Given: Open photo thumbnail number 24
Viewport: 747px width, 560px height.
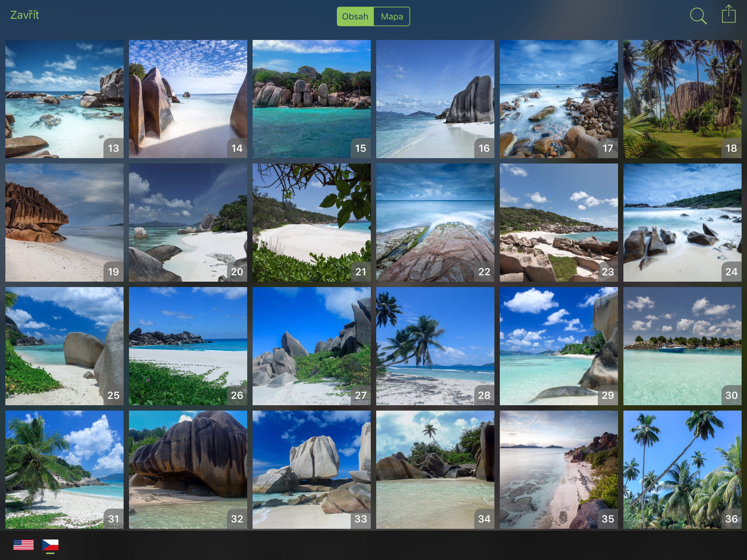Looking at the screenshot, I should (682, 223).
